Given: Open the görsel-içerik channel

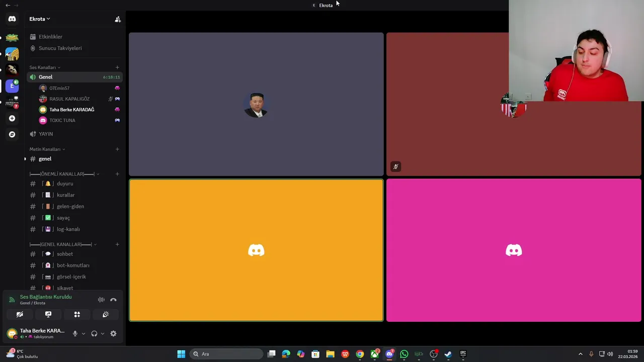Looking at the screenshot, I should click(74, 277).
